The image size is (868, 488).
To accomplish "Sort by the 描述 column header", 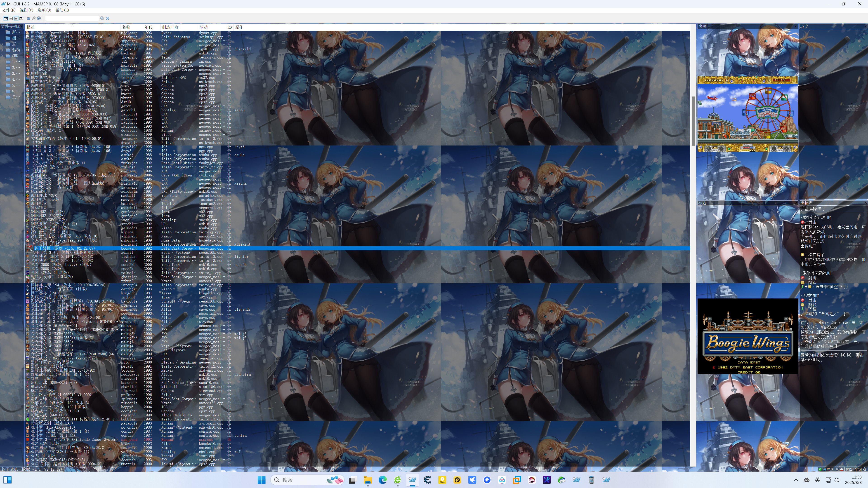I will point(73,27).
